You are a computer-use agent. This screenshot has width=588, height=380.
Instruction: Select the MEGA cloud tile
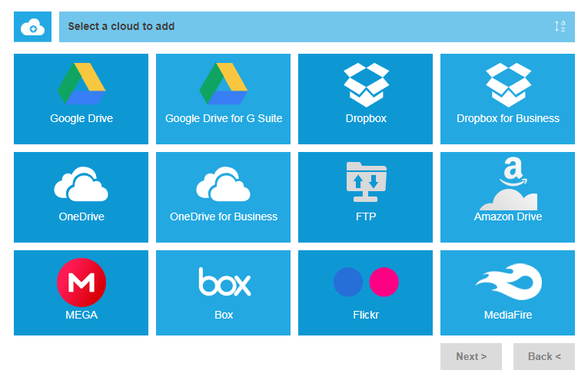[x=81, y=292]
